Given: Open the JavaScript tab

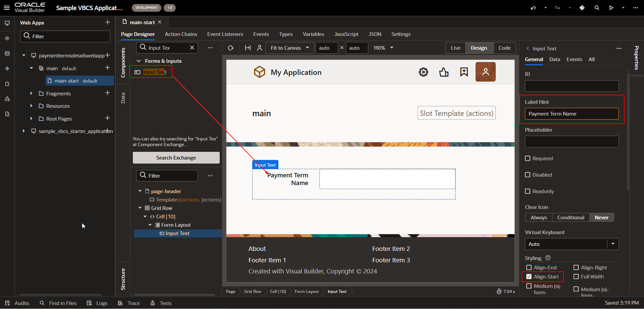Looking at the screenshot, I should [x=346, y=34].
